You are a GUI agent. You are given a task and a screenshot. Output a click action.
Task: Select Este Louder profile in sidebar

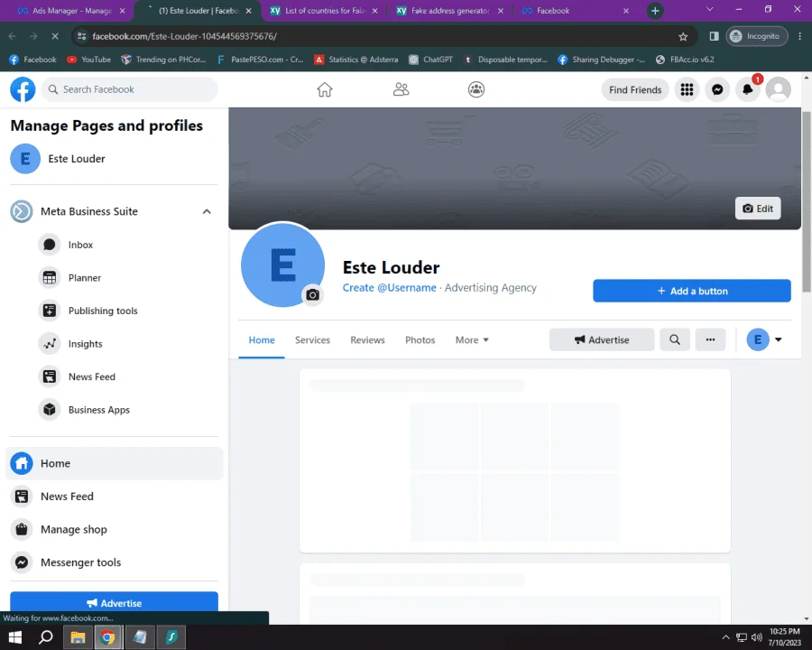pos(114,159)
